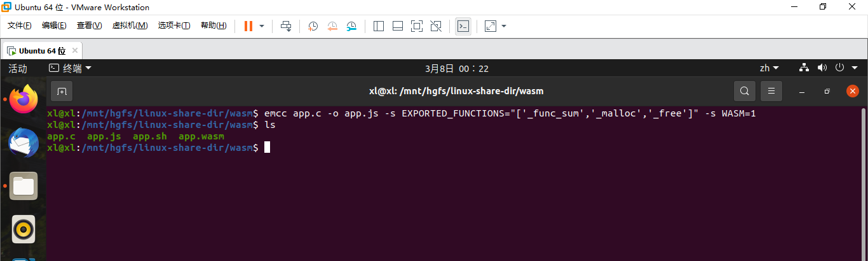Viewport: 868px width, 261px height.
Task: Click the app.sh file name
Action: pyautogui.click(x=149, y=136)
